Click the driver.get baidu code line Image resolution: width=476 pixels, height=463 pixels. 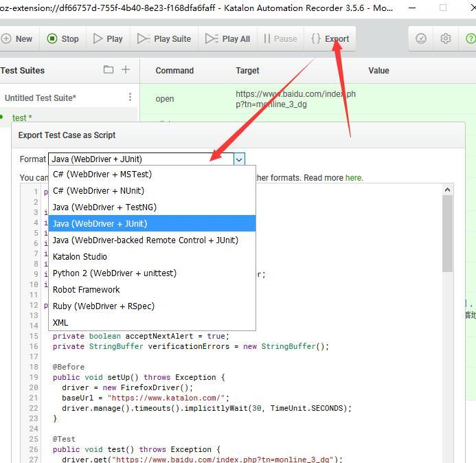202,460
